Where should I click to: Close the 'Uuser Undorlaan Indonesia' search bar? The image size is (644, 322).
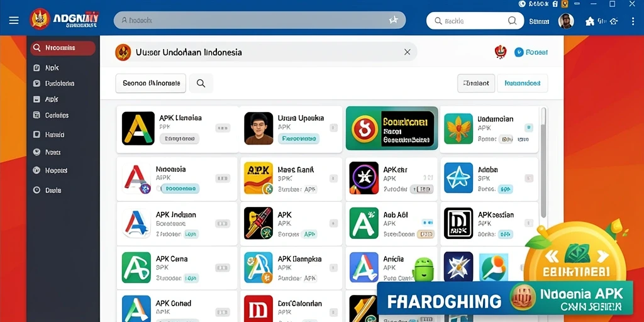407,52
